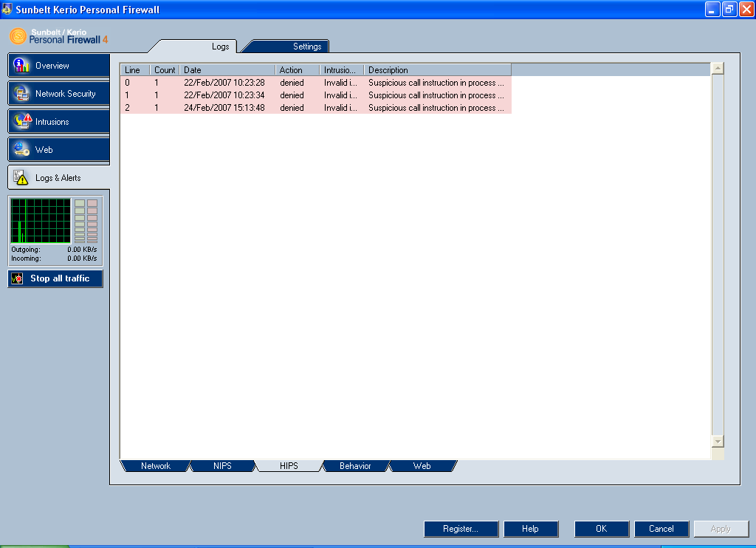Show the Behavior log tab
756x548 pixels.
click(x=354, y=466)
